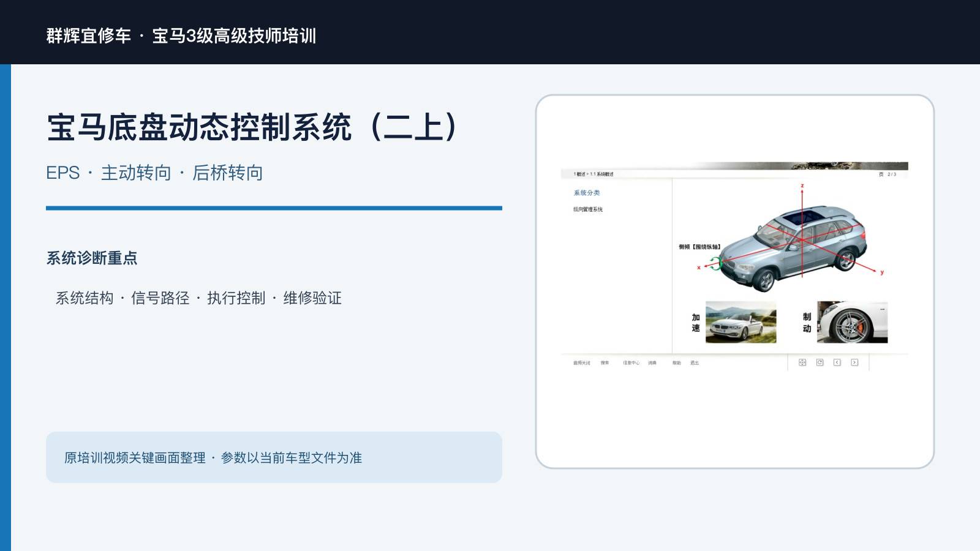Open 词典 in the player's bottom menu
The height and width of the screenshot is (551, 980).
point(652,363)
